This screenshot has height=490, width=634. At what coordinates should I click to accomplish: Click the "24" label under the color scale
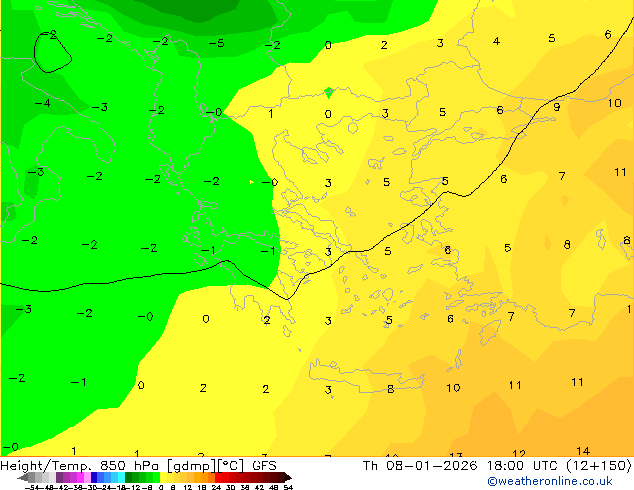pos(216,487)
